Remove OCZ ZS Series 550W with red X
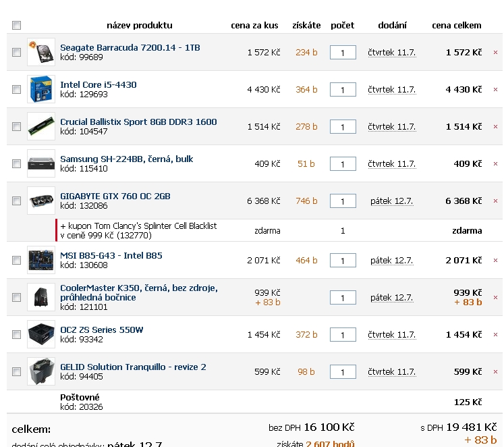504x447 pixels. pos(495,334)
